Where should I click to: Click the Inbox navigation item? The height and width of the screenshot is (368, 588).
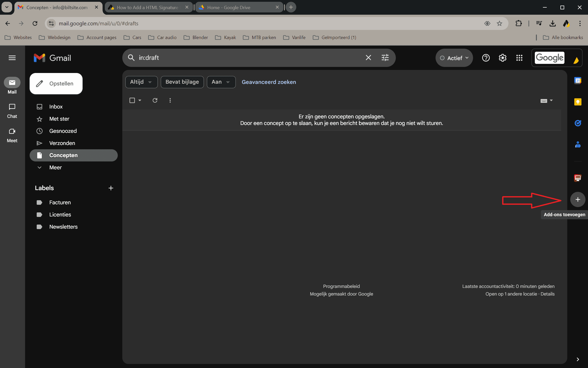(55, 106)
